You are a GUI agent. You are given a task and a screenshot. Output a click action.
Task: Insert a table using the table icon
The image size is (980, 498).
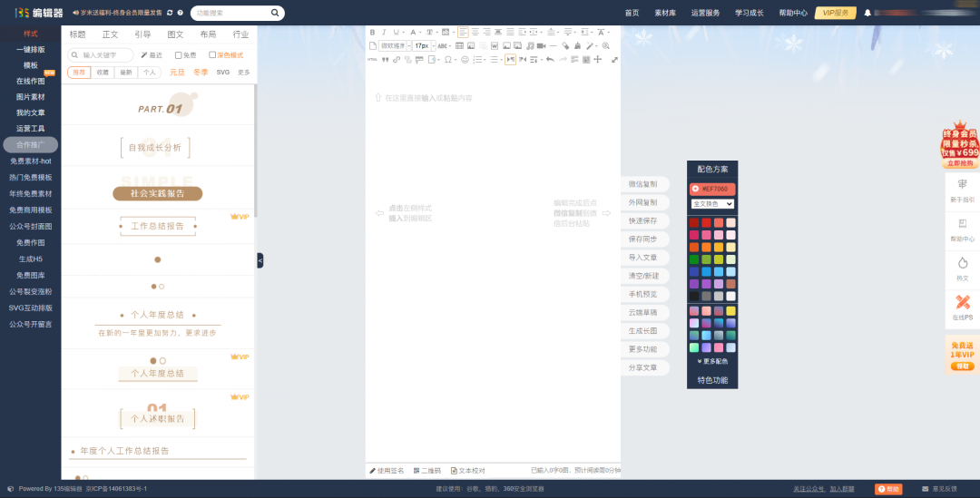459,45
